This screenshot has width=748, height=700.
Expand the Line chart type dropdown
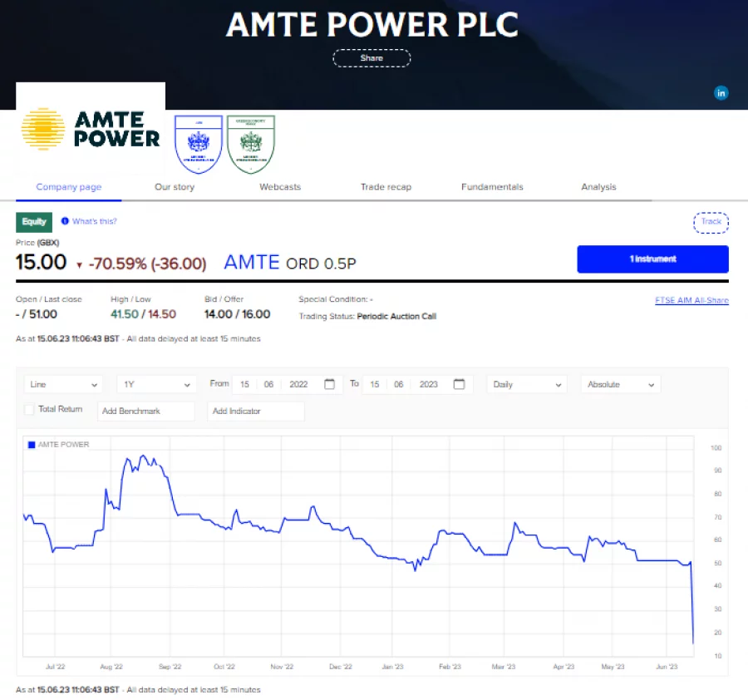(x=63, y=385)
